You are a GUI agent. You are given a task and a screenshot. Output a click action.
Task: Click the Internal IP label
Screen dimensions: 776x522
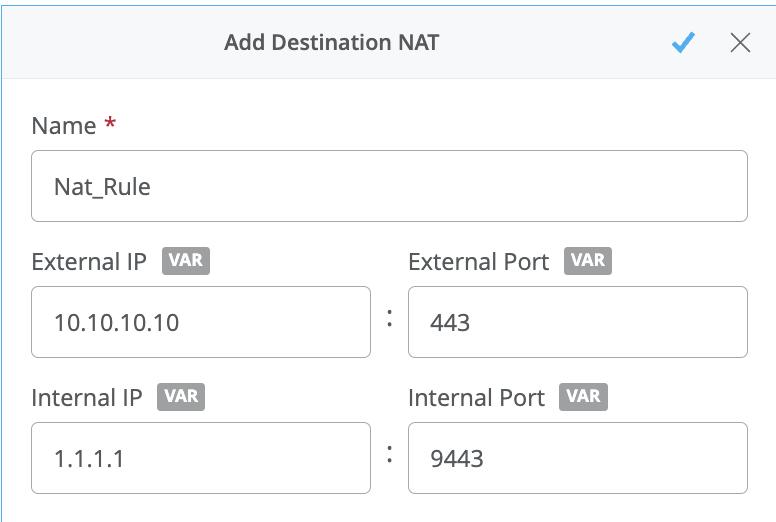(x=87, y=398)
